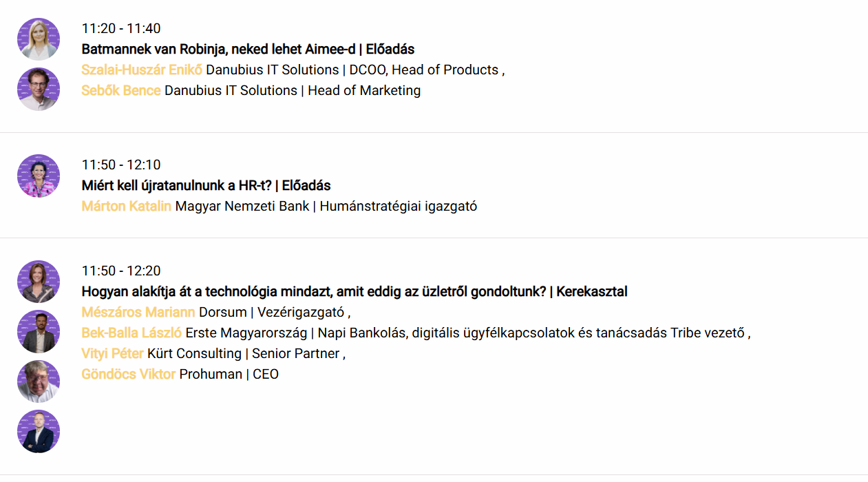Click the Sebők Bence name link
The width and height of the screenshot is (868, 482).
tap(121, 91)
